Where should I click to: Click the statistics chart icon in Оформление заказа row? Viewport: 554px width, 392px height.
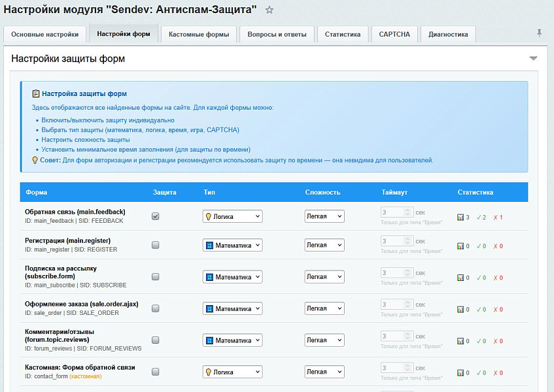[x=460, y=309]
